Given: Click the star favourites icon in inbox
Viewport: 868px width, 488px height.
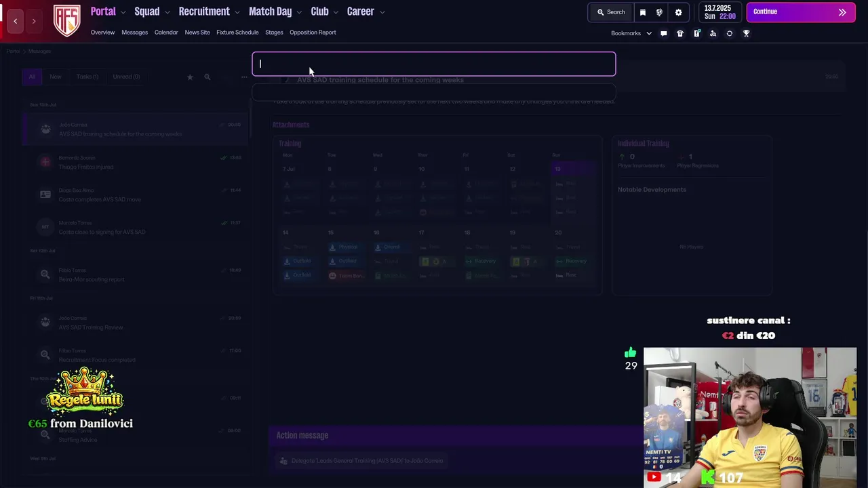Looking at the screenshot, I should [x=190, y=77].
